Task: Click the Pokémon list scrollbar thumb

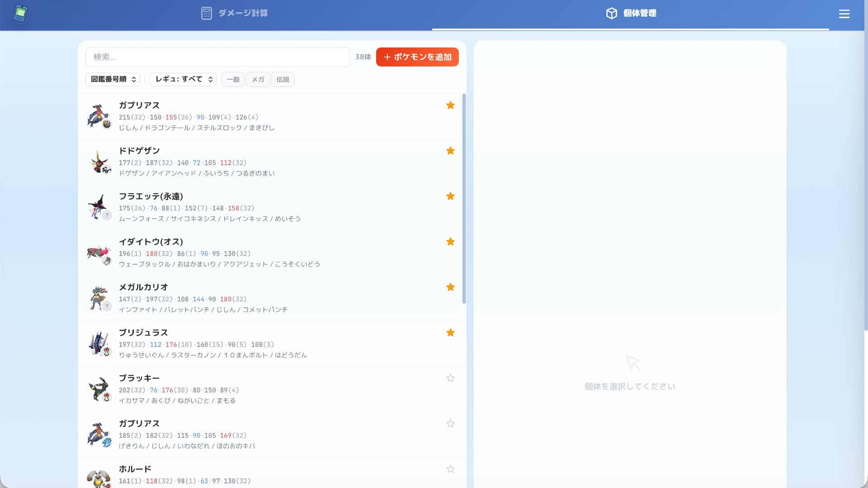Action: 464,199
